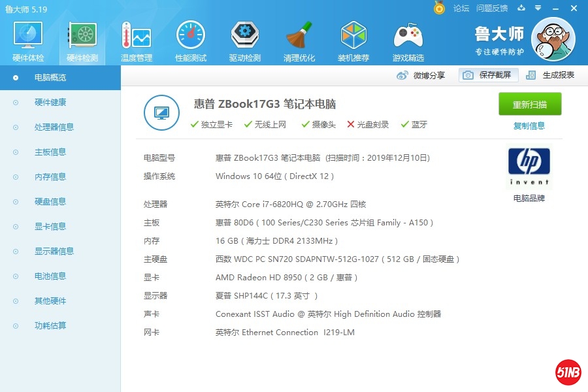Image resolution: width=588 pixels, height=392 pixels.
Task: Open 驱动检测 driver detection icon
Action: [x=245, y=41]
